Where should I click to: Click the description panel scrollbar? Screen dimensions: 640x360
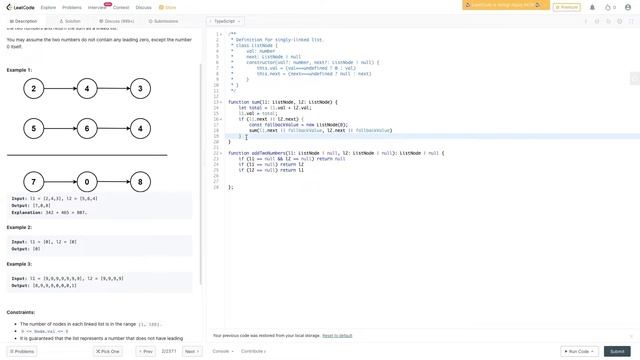200,174
